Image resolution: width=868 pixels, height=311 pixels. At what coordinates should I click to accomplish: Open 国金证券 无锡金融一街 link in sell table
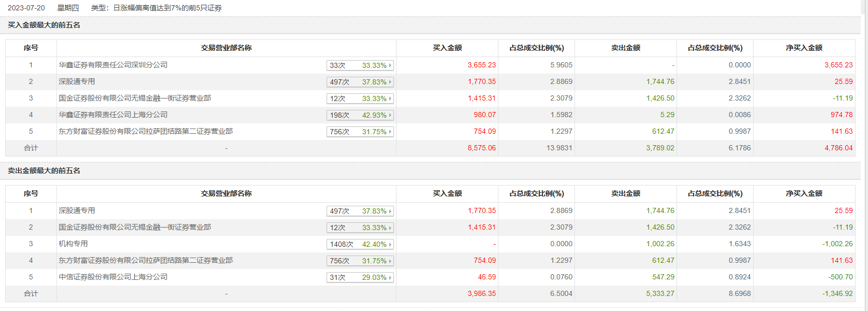point(135,227)
